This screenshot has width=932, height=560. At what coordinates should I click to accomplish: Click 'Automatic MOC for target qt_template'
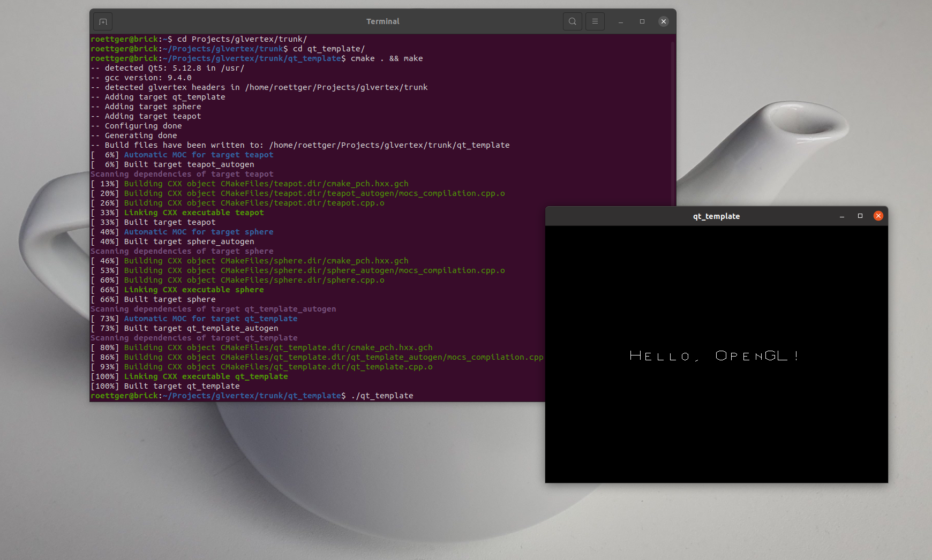(x=211, y=319)
